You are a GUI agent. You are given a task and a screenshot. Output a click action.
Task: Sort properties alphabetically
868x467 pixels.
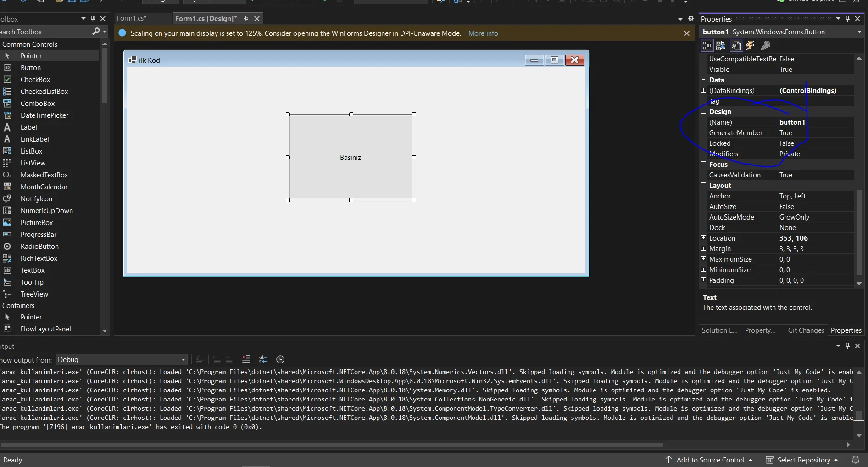point(721,45)
